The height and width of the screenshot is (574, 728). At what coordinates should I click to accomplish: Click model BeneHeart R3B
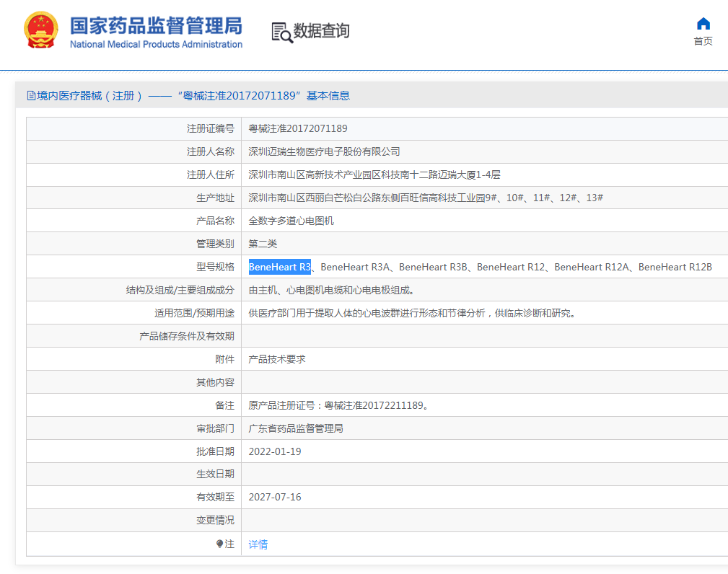[x=433, y=267]
